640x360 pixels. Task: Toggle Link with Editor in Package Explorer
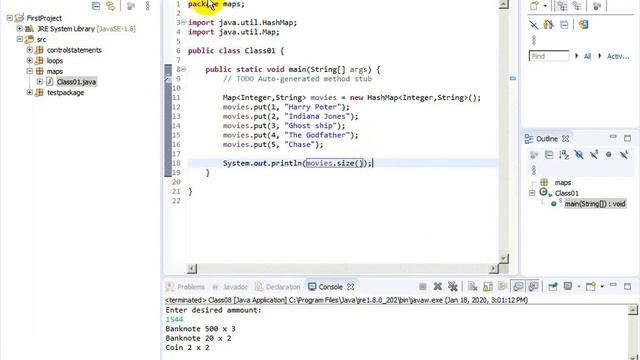110,6
